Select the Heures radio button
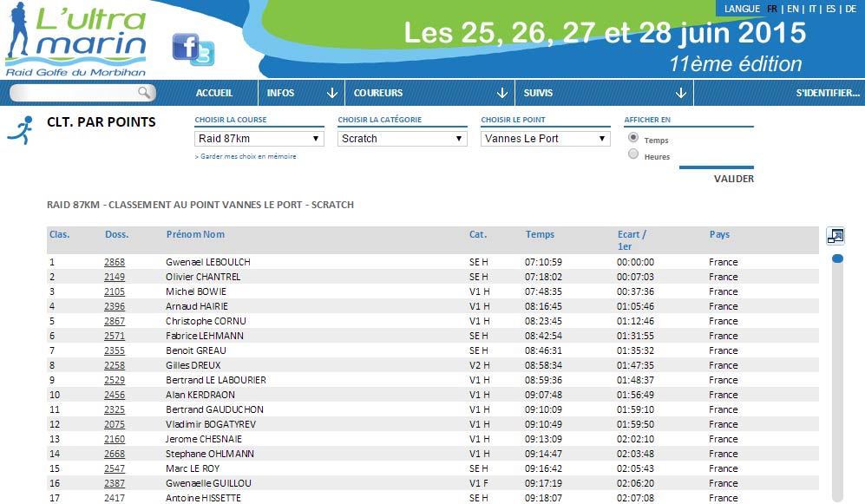 click(x=633, y=154)
